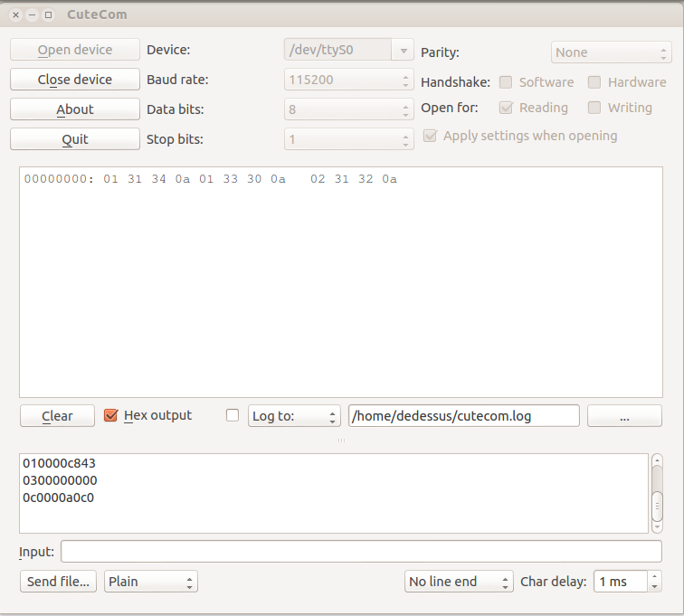This screenshot has height=616, width=684.
Task: Open the No line end dropdown
Action: [x=459, y=581]
